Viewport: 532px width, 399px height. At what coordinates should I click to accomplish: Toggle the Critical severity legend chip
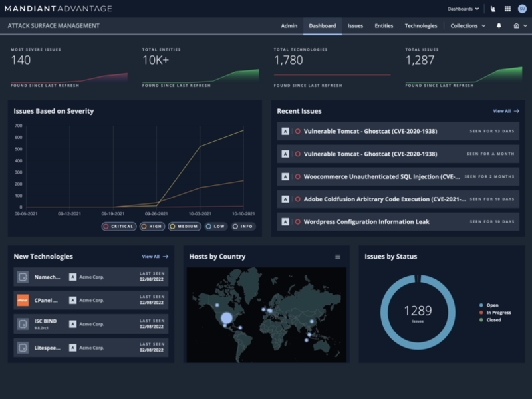pos(119,227)
